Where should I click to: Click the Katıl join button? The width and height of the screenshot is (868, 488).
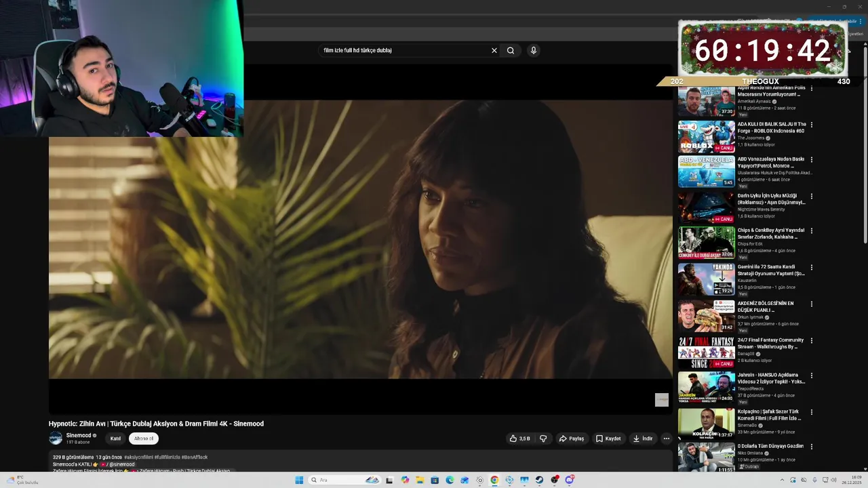point(115,439)
